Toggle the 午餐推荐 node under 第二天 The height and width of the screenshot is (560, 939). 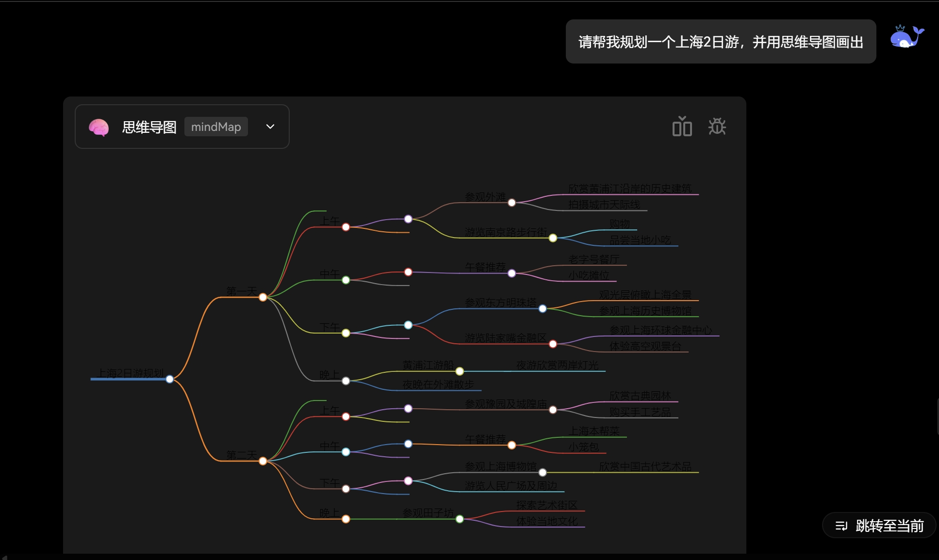click(512, 445)
